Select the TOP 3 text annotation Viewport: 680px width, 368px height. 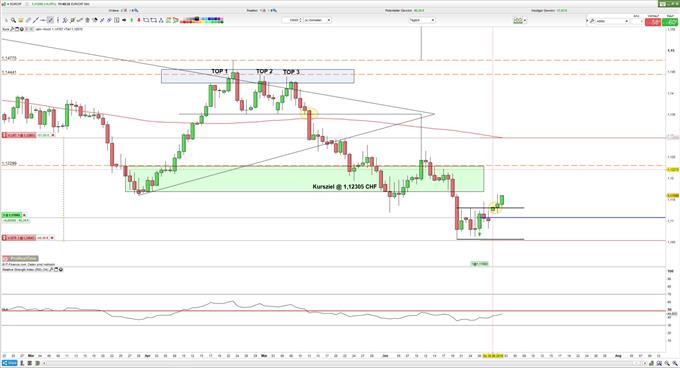tap(291, 72)
